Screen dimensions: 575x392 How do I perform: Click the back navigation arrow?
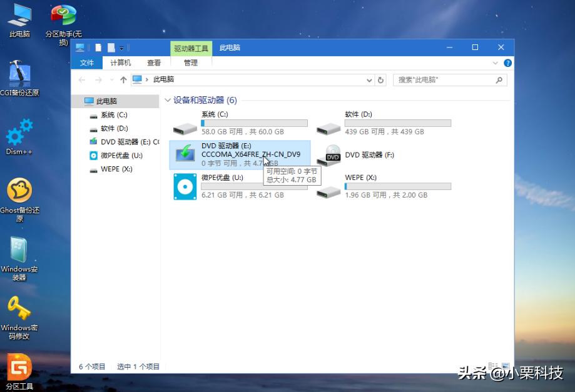tap(82, 79)
